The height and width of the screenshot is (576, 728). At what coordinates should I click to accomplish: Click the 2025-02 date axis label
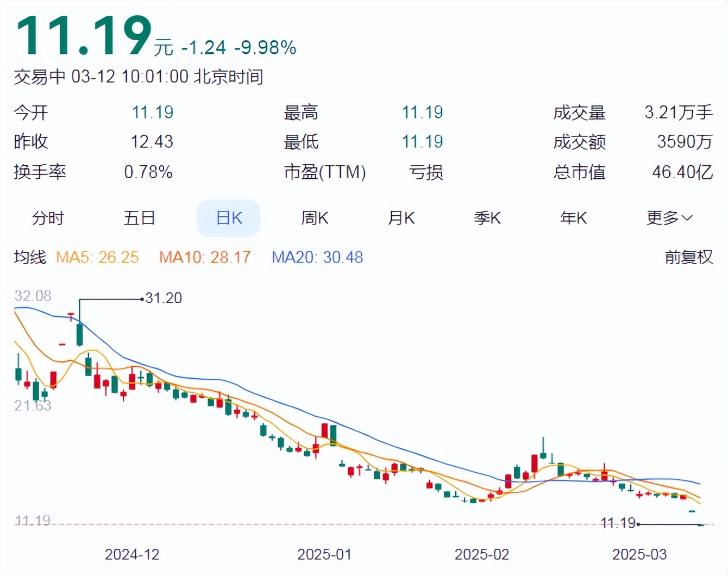(482, 554)
